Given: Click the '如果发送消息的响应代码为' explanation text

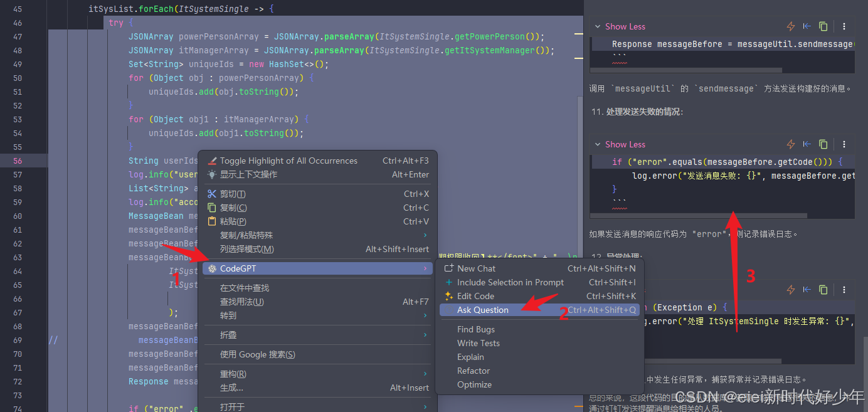Looking at the screenshot, I should [640, 234].
